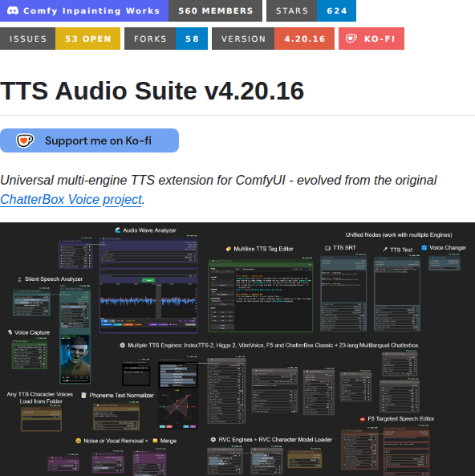View the Issues 53 open badge
The height and width of the screenshot is (476, 475).
60,39
